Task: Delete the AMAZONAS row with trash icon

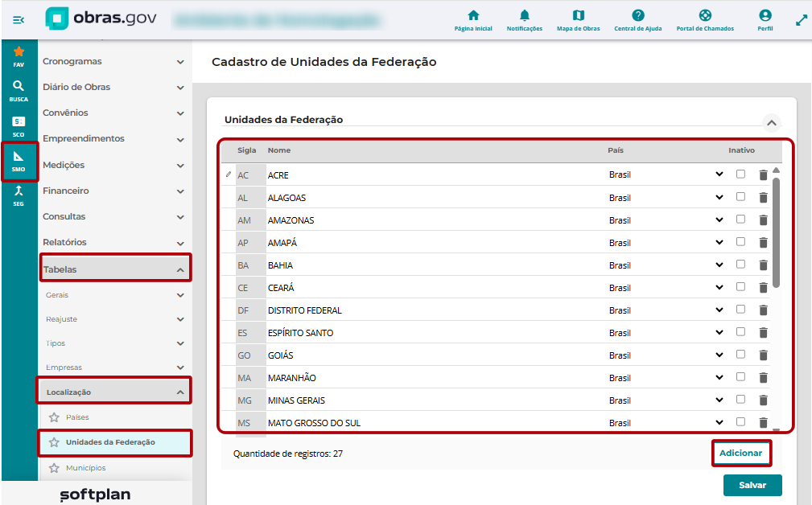Action: pyautogui.click(x=763, y=220)
